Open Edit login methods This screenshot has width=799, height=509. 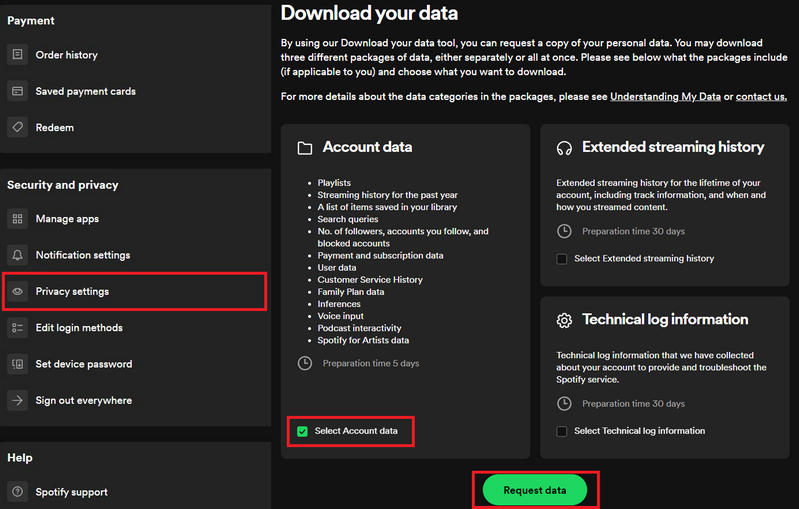[79, 328]
